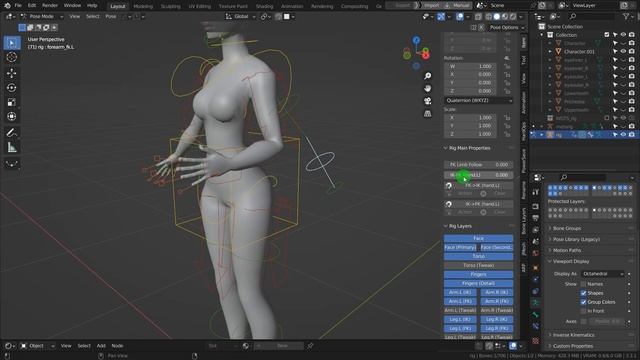The height and width of the screenshot is (360, 640).
Task: Open the Bone Constraints properties icon
Action: coord(536,326)
